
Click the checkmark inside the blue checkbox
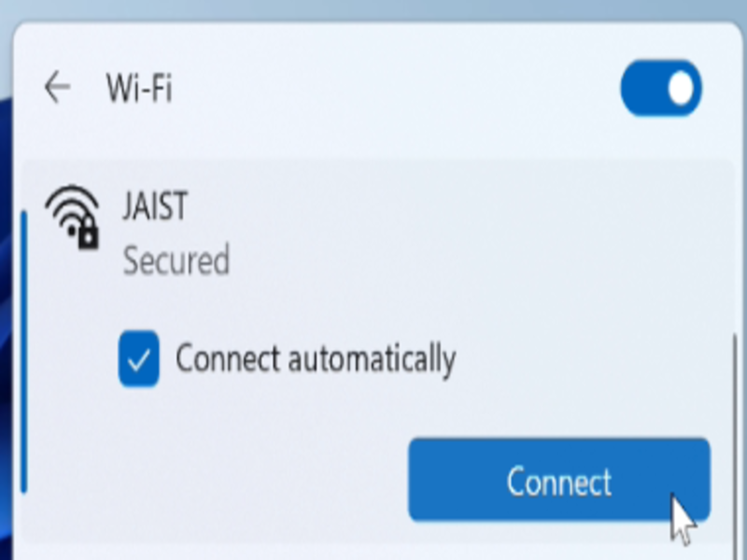[x=138, y=360]
